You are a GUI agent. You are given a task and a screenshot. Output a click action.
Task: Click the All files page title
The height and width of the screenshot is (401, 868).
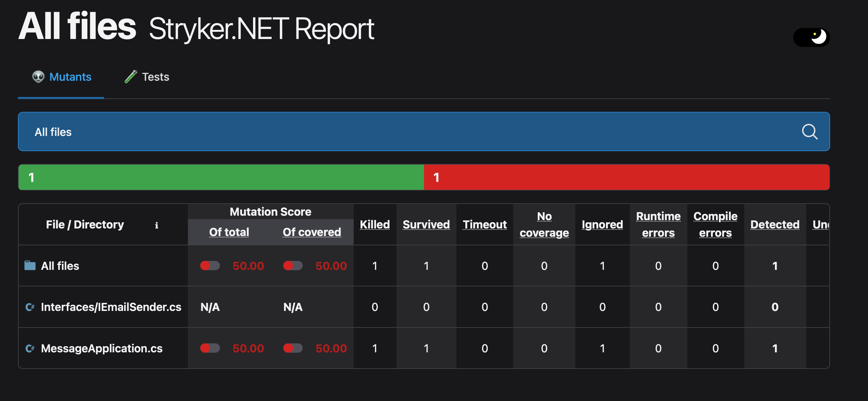pos(77,26)
